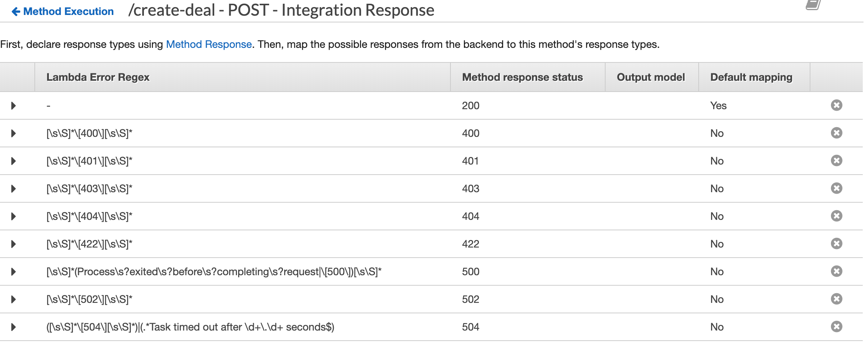Expand the 502 response row

click(x=13, y=300)
